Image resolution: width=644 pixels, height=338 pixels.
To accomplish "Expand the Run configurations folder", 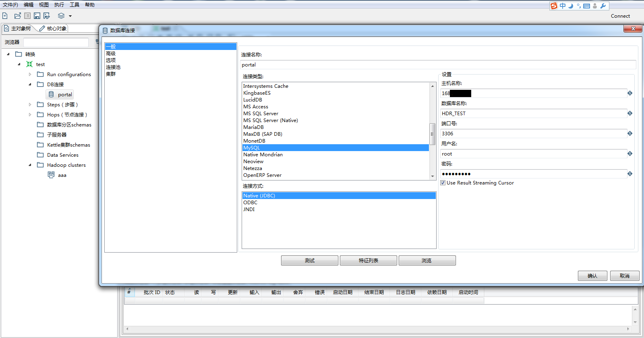I will pyautogui.click(x=30, y=74).
